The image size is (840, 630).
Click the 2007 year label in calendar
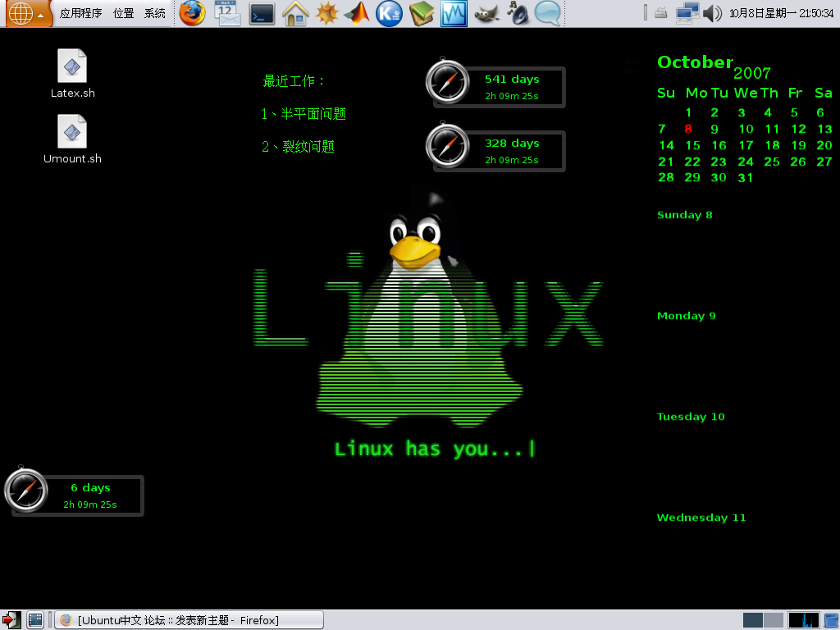(x=751, y=73)
